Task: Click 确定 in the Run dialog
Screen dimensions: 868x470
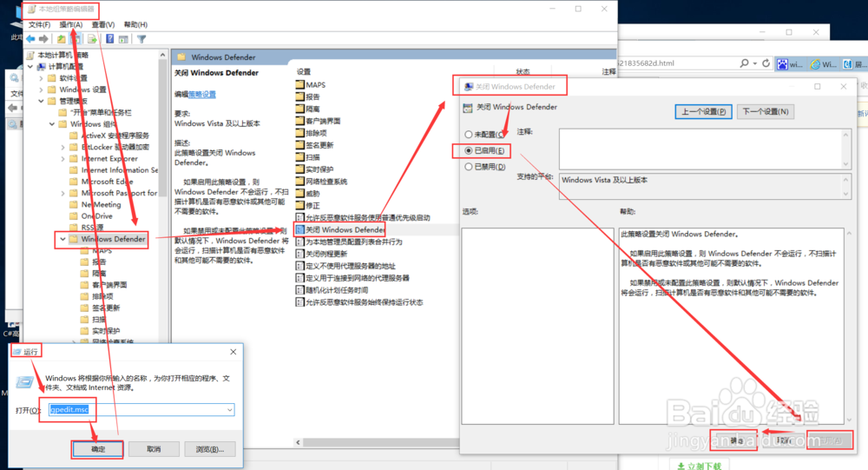Action: 98,449
